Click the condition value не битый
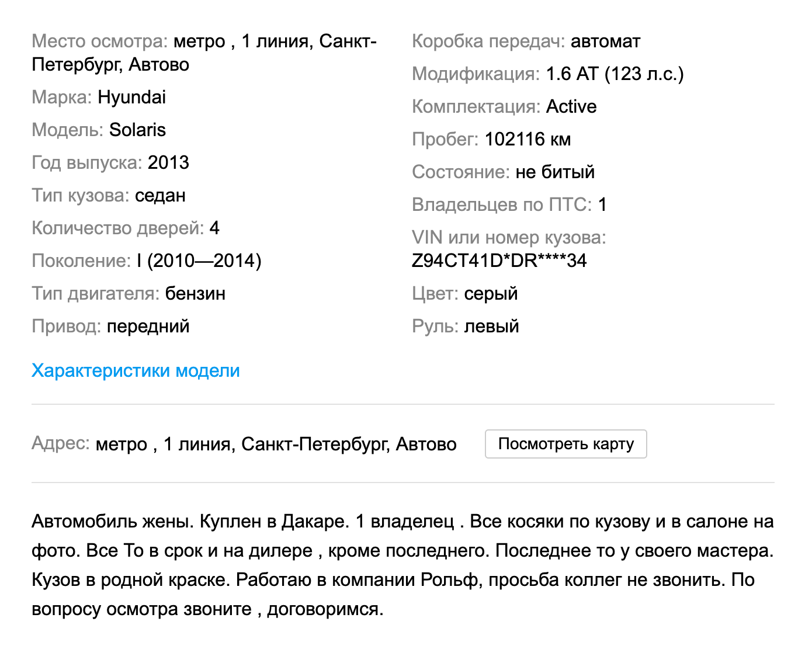Viewport: 812px width, 656px height. pos(555,172)
